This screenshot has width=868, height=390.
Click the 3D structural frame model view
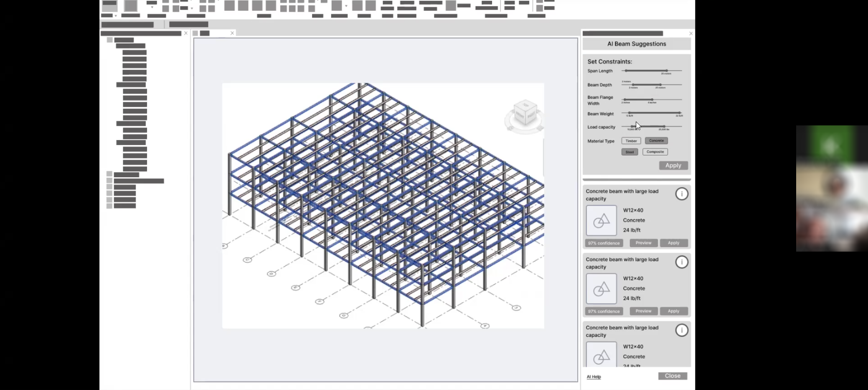pos(383,205)
